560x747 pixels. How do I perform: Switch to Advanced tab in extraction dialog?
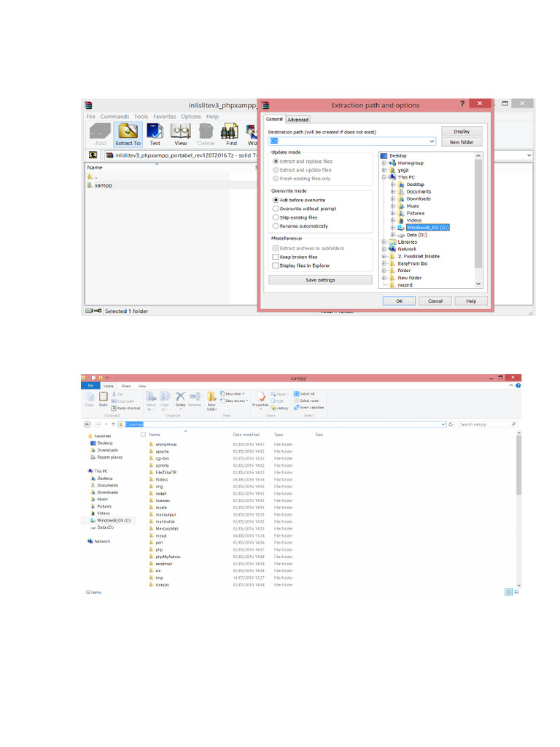[298, 120]
